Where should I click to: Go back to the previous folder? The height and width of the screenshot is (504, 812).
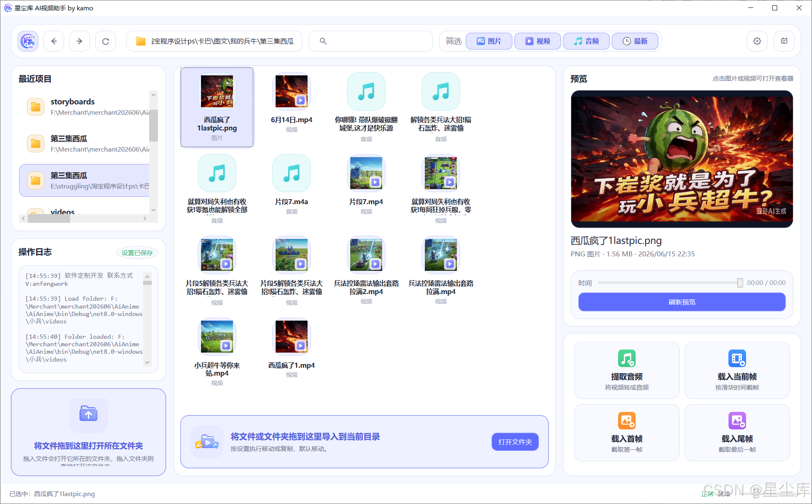point(54,41)
